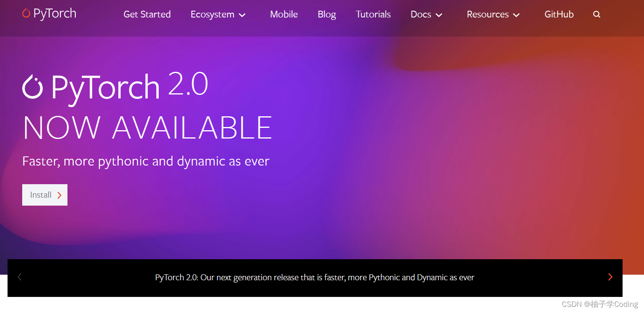Viewport: 644px width, 312px height.
Task: Visit the GitHub link
Action: [x=559, y=14]
